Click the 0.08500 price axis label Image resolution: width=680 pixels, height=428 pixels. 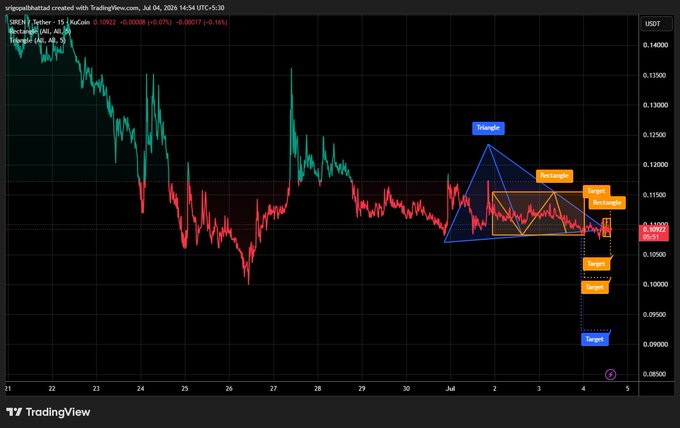[x=655, y=374]
